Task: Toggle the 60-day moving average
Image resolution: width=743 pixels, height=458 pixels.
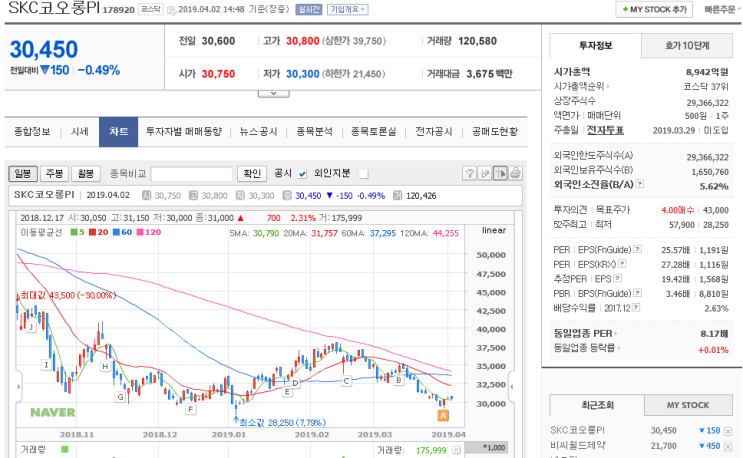Action: [122, 232]
